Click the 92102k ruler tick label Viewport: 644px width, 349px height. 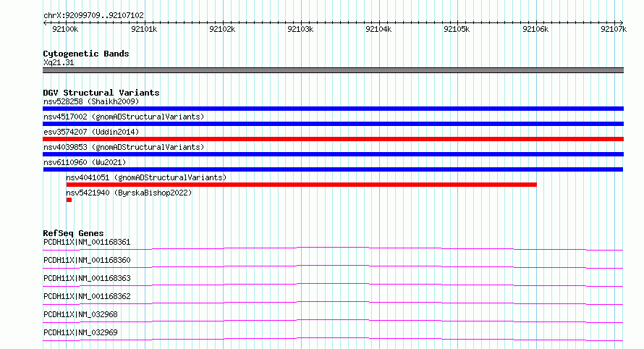[x=222, y=29]
